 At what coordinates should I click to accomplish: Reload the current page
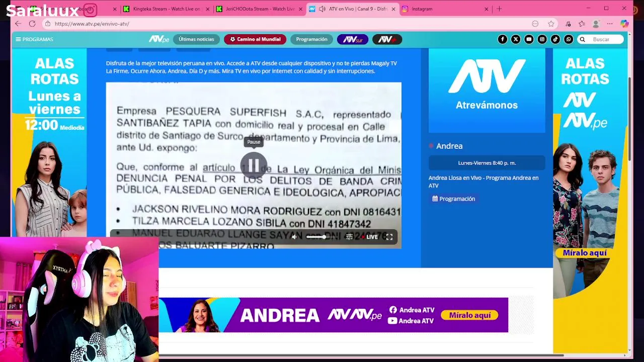[32, 24]
